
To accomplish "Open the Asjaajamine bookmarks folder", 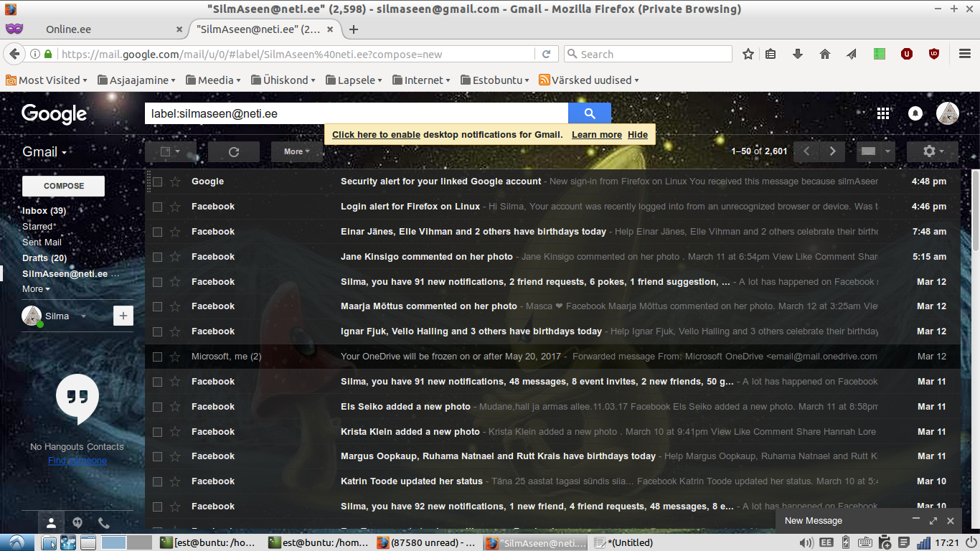I will click(136, 80).
